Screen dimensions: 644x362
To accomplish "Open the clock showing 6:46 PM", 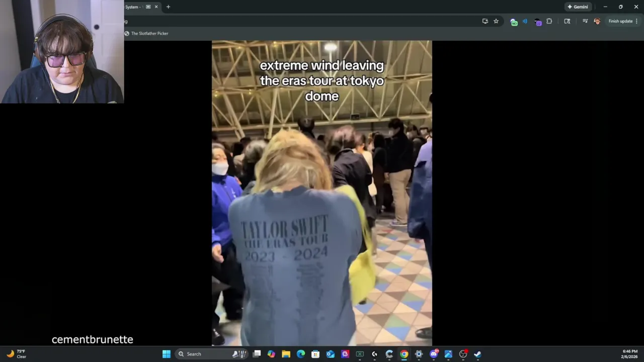I will tap(629, 354).
